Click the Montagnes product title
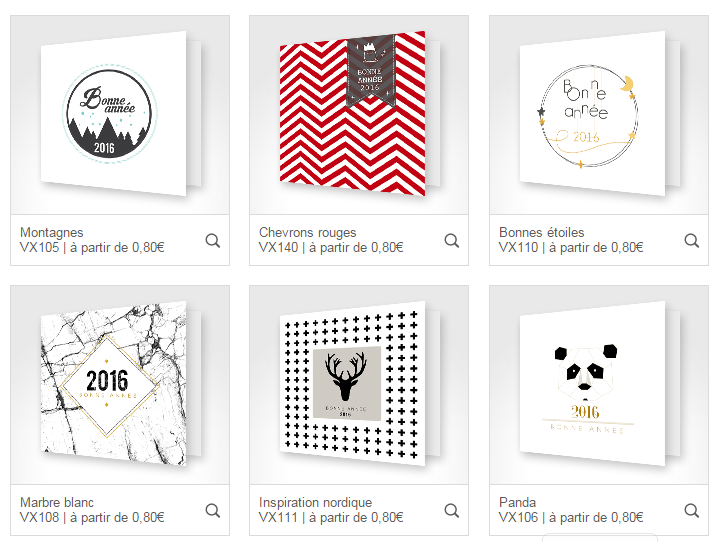This screenshot has width=720, height=542. (51, 232)
